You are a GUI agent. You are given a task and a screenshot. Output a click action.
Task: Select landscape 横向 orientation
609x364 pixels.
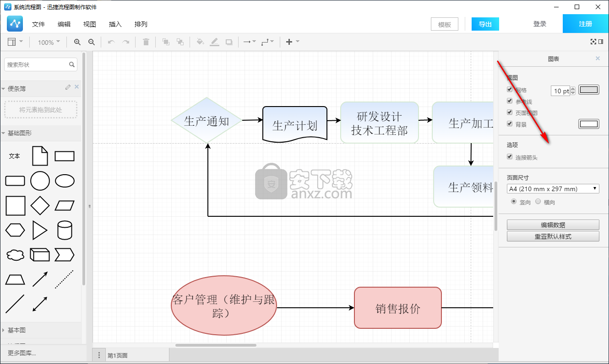click(538, 201)
